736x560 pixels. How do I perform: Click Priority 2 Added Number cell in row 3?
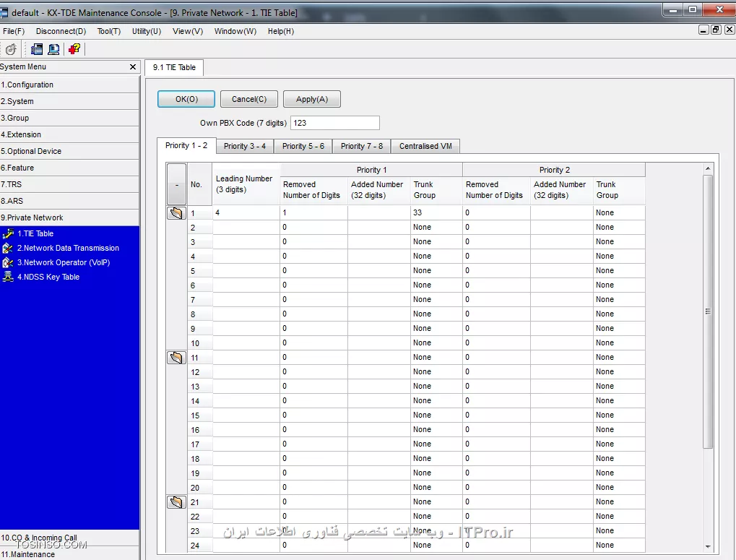(561, 242)
